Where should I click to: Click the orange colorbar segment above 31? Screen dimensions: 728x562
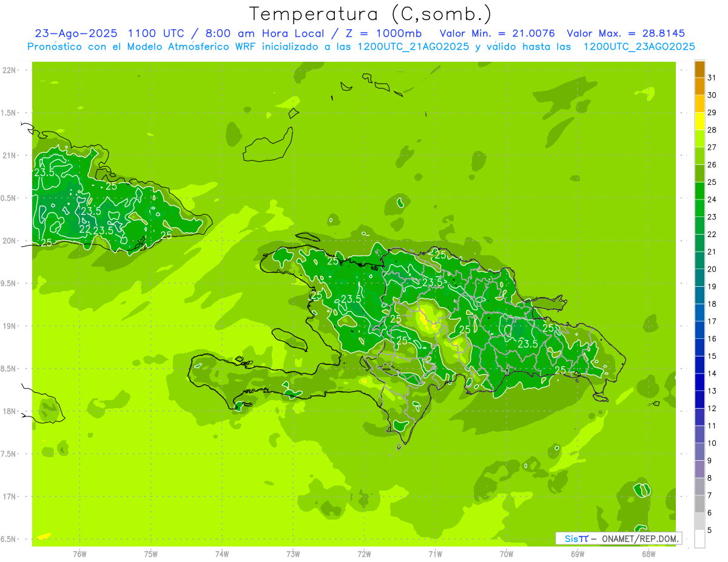pos(699,69)
